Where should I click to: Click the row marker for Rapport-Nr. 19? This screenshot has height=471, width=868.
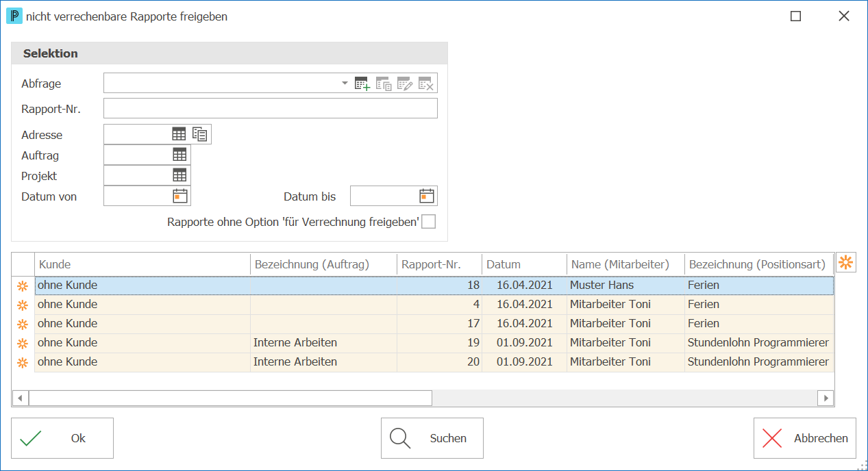[x=23, y=343]
